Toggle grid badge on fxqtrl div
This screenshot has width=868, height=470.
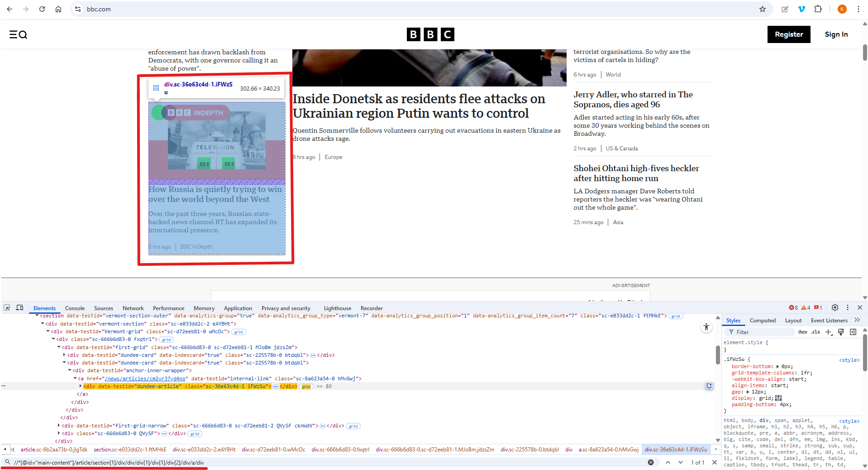(x=167, y=340)
